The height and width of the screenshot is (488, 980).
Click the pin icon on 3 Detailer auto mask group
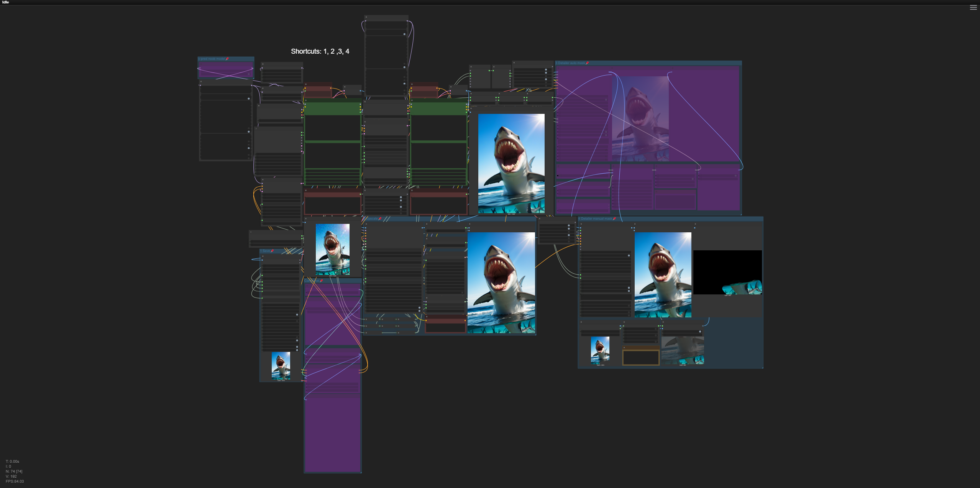click(587, 63)
